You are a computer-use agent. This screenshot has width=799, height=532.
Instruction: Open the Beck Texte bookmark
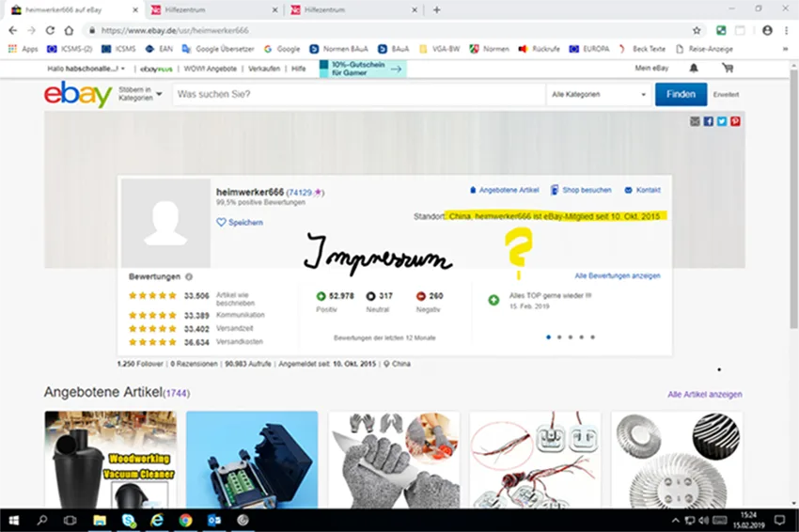pos(642,49)
